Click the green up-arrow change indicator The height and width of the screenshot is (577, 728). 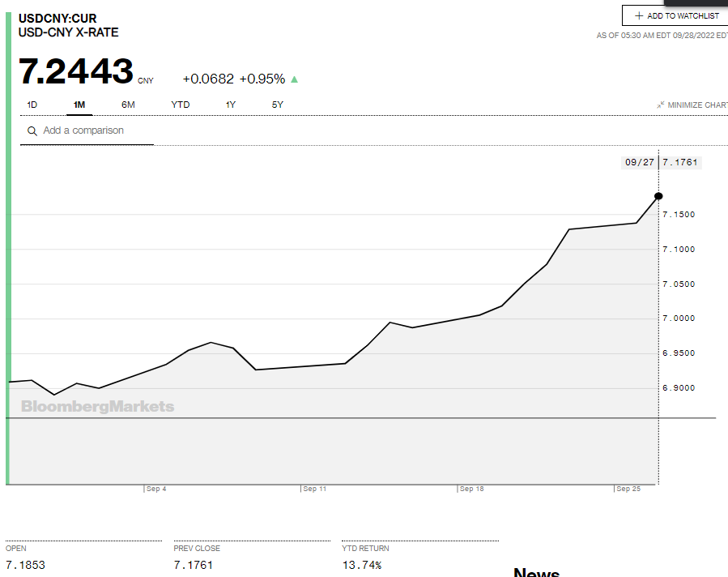(x=295, y=79)
